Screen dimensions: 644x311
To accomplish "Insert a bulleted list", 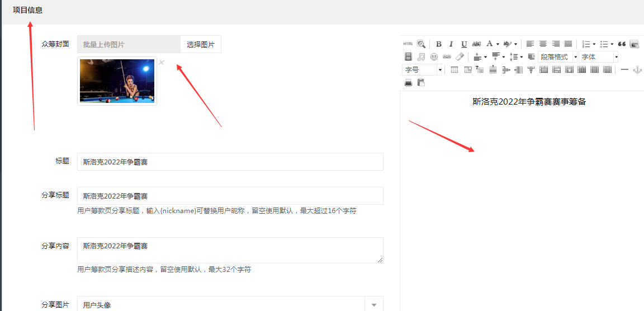I will click(604, 44).
